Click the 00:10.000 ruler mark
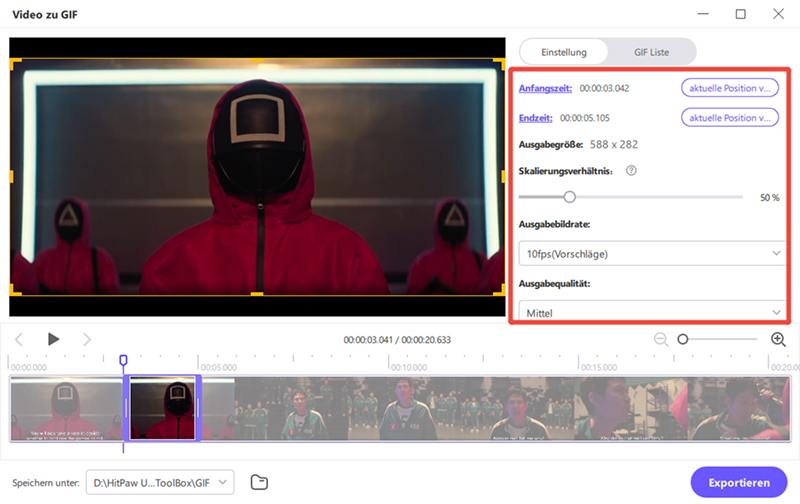 click(x=409, y=367)
